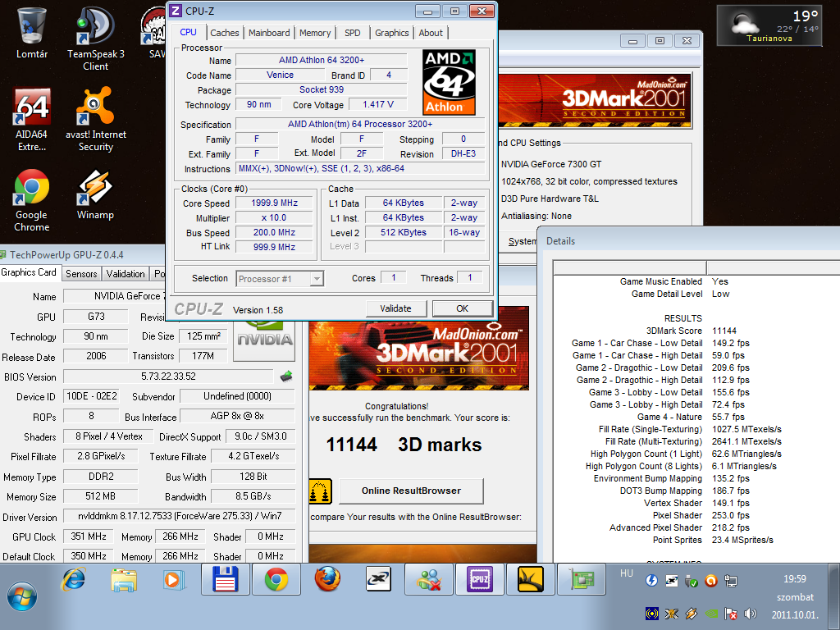840x630 pixels.
Task: Click the Online ResultBrowser button
Action: (x=412, y=491)
